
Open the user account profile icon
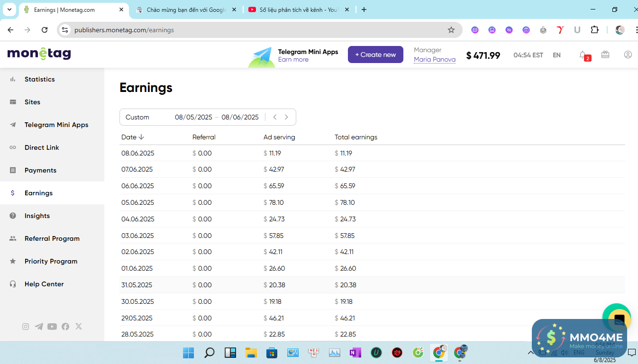(628, 55)
